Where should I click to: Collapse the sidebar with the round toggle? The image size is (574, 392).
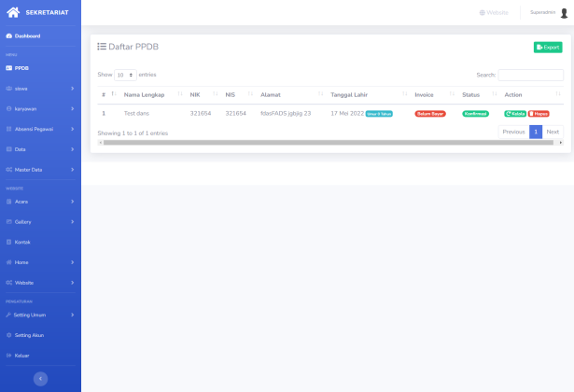pyautogui.click(x=40, y=378)
